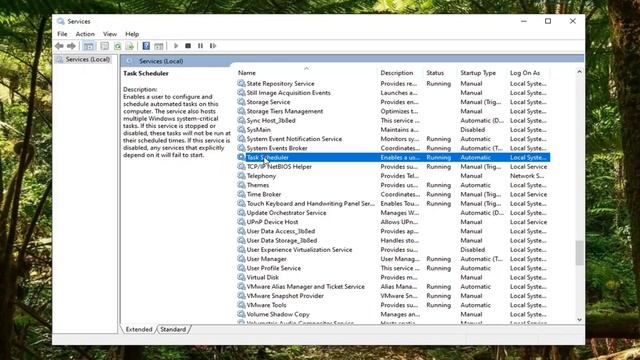Open the File menu
This screenshot has height=360, width=640.
[x=62, y=34]
